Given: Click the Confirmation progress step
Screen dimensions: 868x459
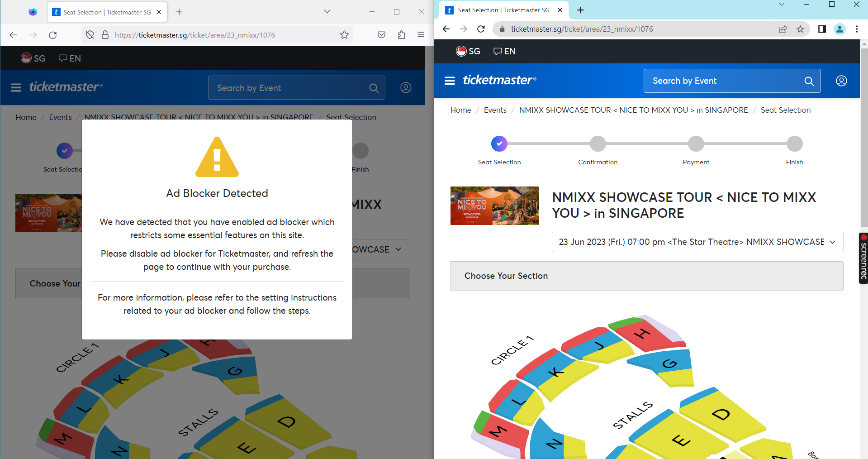Looking at the screenshot, I should (598, 143).
